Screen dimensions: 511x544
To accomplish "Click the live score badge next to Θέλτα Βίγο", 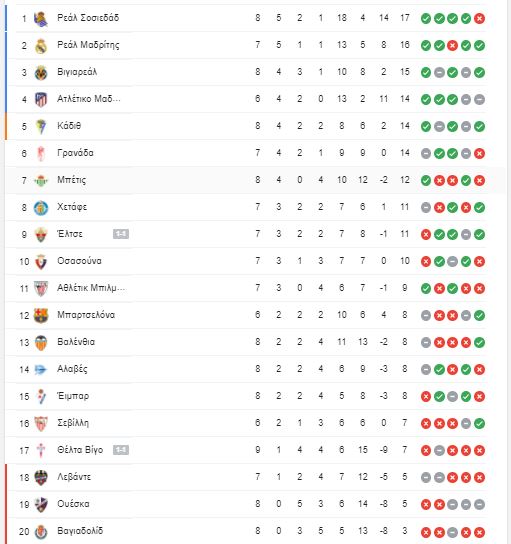I will coord(121,450).
